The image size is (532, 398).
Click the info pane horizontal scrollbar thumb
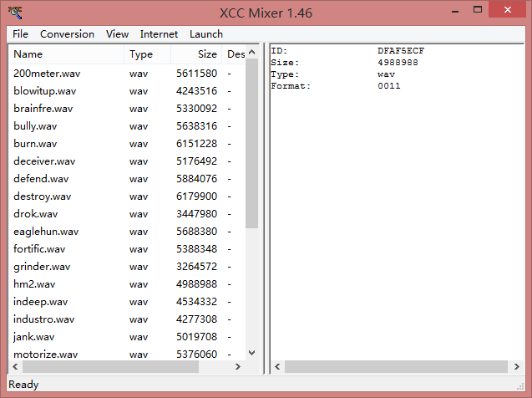[396, 367]
